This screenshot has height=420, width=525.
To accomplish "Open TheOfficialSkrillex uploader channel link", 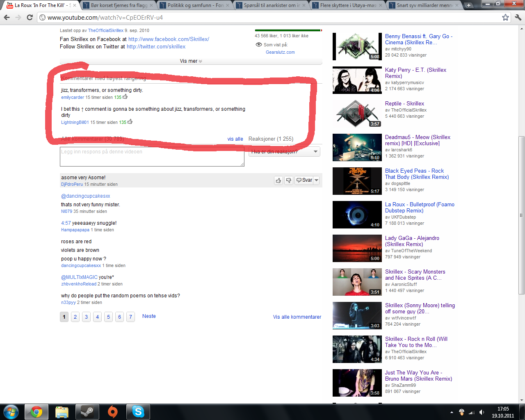I will [x=106, y=30].
